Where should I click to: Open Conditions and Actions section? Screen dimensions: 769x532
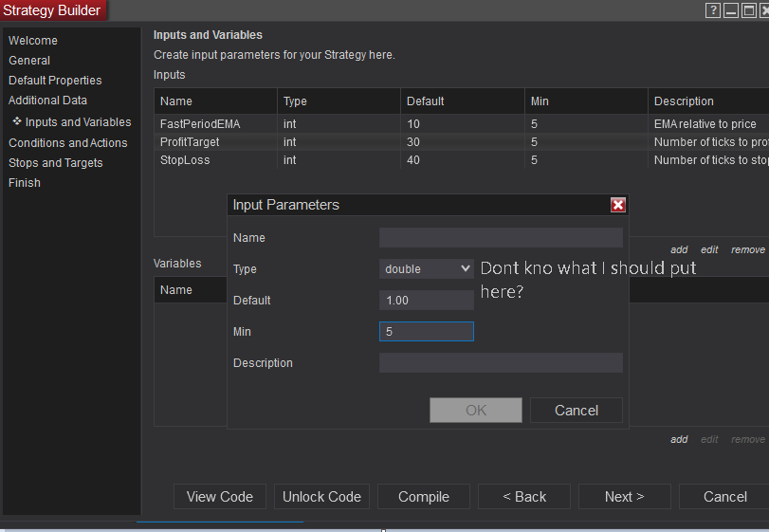(68, 143)
